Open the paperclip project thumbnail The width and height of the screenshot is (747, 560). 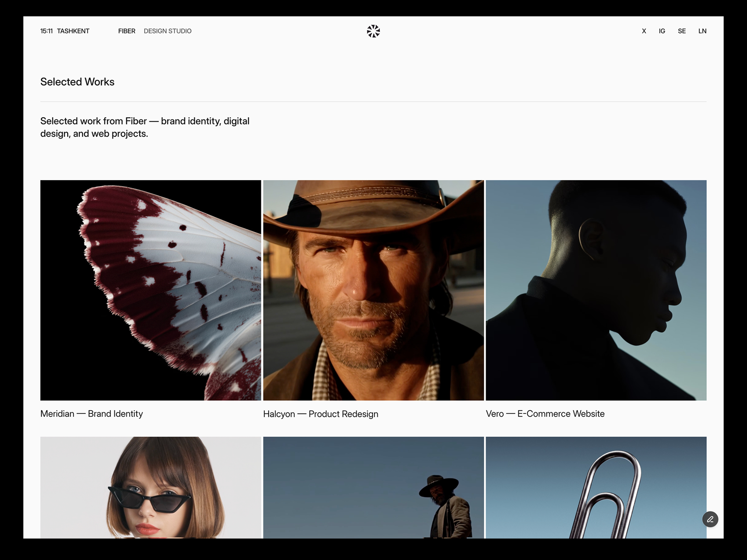pyautogui.click(x=596, y=488)
